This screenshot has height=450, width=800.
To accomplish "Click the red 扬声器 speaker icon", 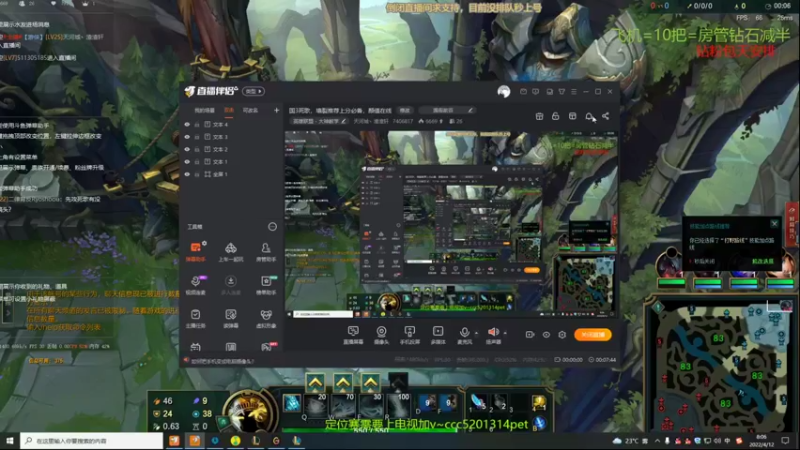I will coord(493,333).
